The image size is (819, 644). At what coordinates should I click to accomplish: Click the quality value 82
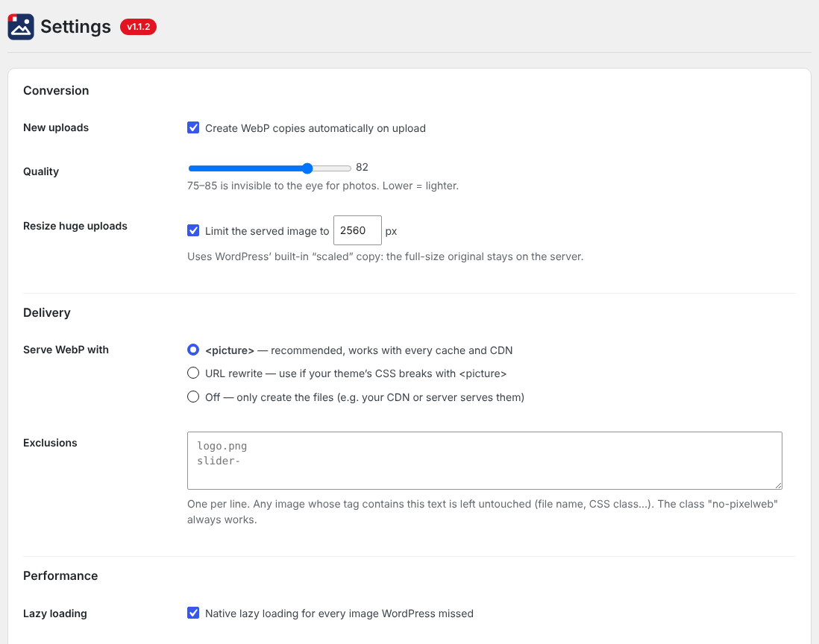[x=362, y=167]
